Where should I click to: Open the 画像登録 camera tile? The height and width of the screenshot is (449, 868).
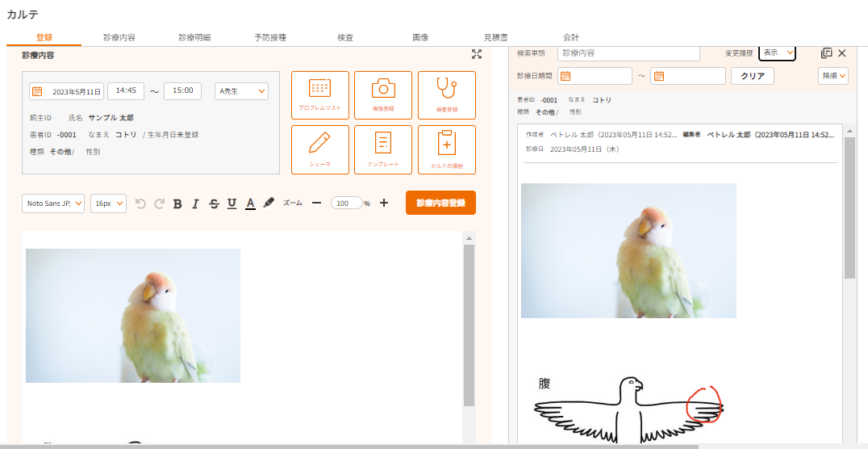pyautogui.click(x=383, y=95)
